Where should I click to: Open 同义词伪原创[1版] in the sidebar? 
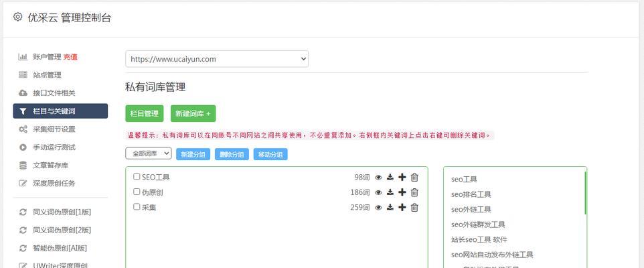pos(62,212)
